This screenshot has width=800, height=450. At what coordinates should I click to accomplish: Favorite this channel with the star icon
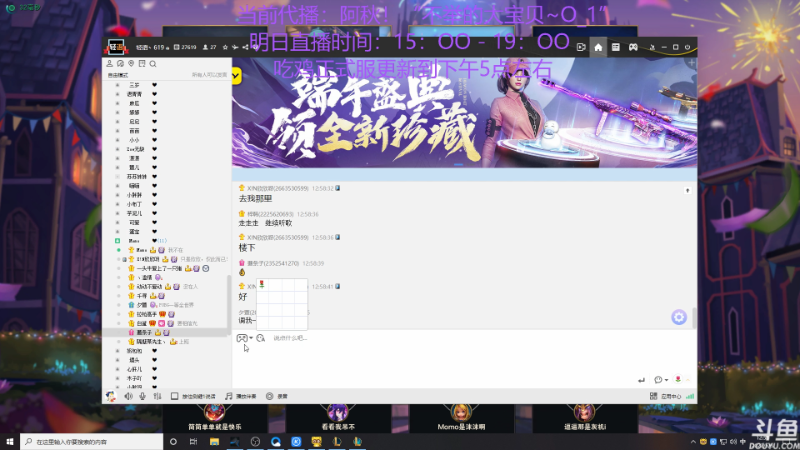[x=225, y=47]
